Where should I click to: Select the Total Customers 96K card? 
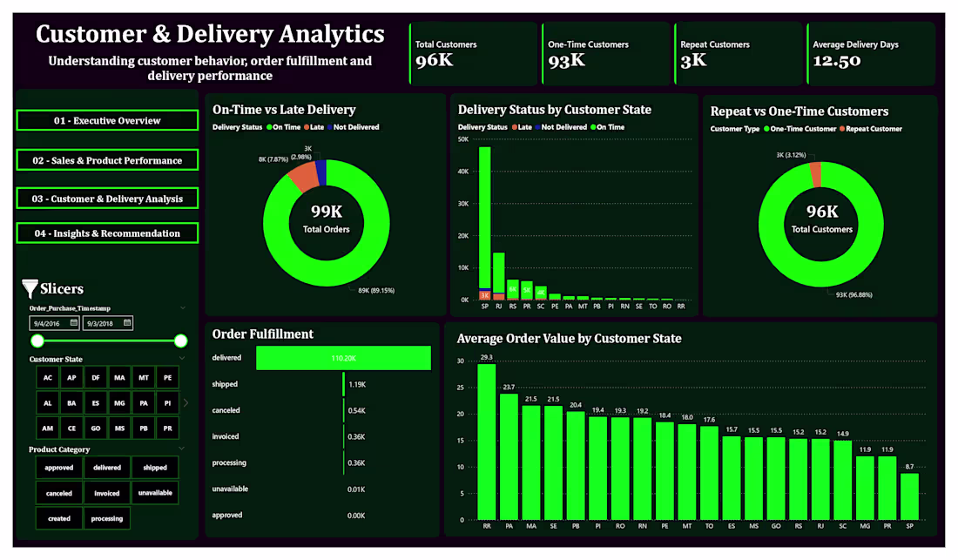click(x=474, y=54)
